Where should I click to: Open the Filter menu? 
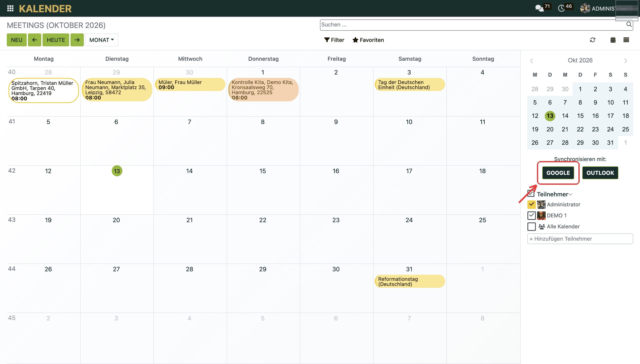pos(334,40)
